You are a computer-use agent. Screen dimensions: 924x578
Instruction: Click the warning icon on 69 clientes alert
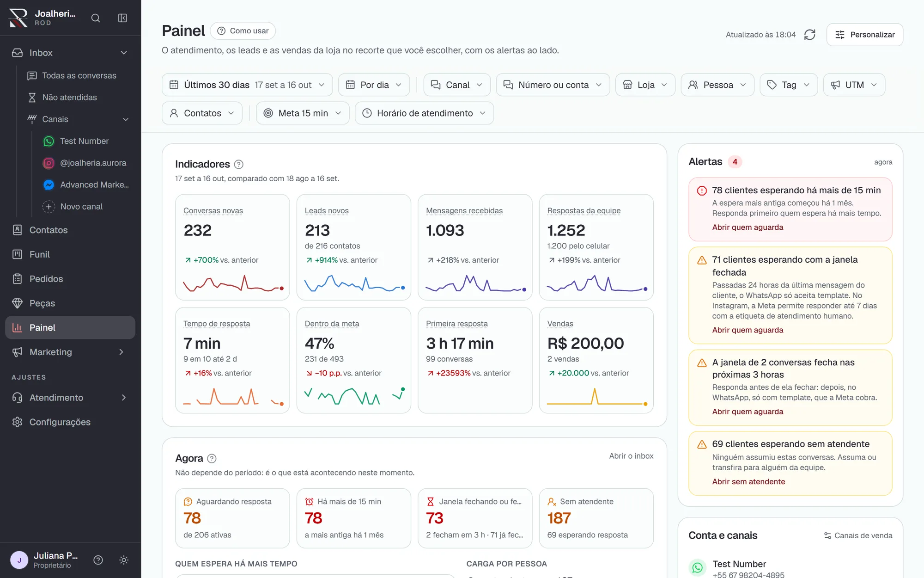click(702, 444)
